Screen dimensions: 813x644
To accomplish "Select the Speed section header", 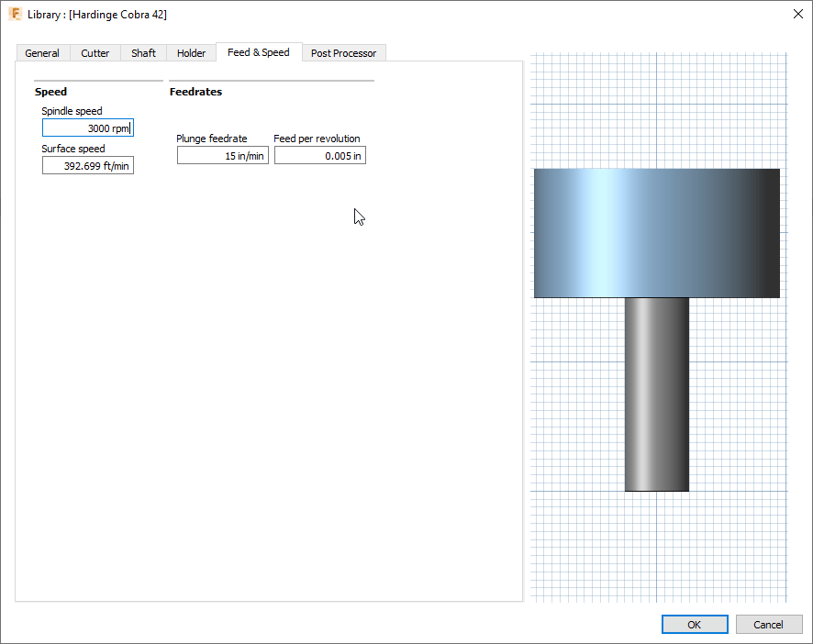I will click(x=50, y=92).
